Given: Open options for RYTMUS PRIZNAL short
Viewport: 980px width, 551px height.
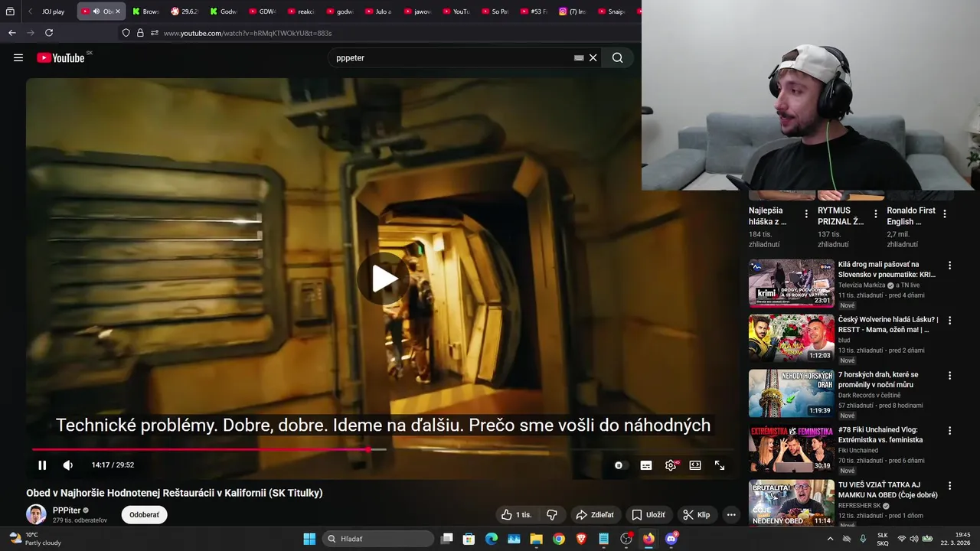Looking at the screenshot, I should pyautogui.click(x=875, y=214).
